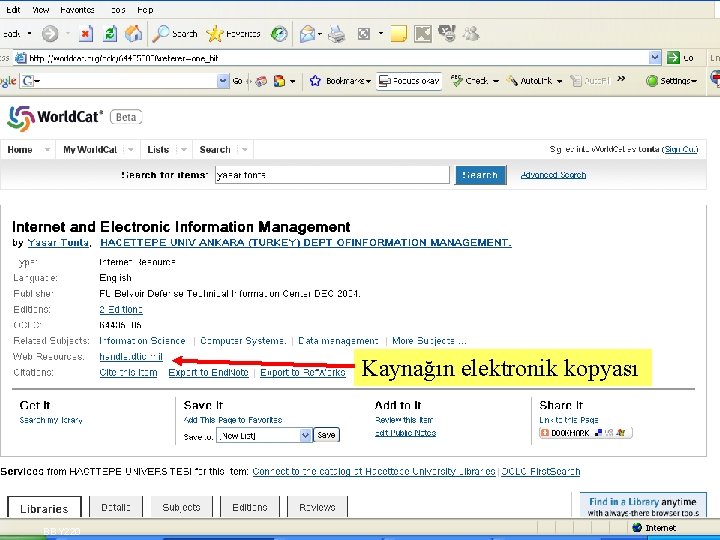Open Save to New List dropdown
Viewport: 720px width, 540px height.
(x=264, y=435)
